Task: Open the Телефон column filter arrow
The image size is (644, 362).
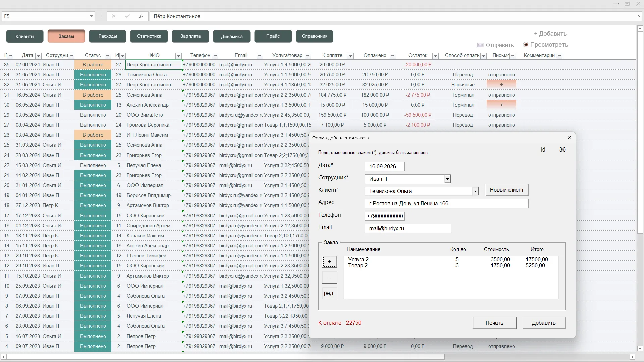Action: (215, 56)
